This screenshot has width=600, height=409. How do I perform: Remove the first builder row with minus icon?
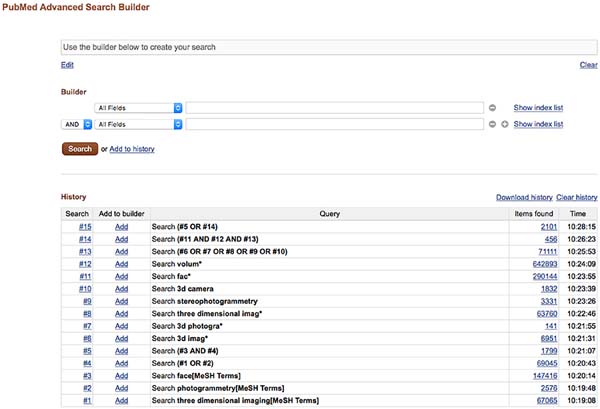pos(492,108)
